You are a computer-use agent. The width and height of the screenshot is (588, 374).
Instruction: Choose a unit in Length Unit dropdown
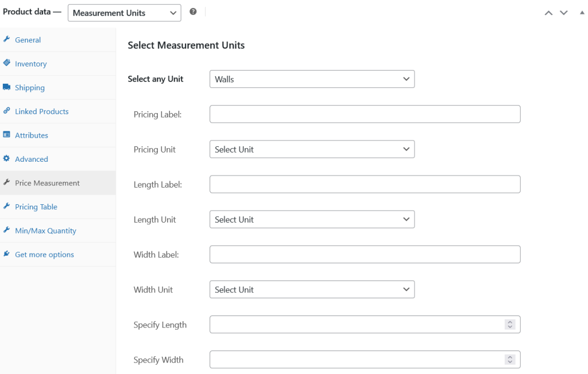(312, 219)
